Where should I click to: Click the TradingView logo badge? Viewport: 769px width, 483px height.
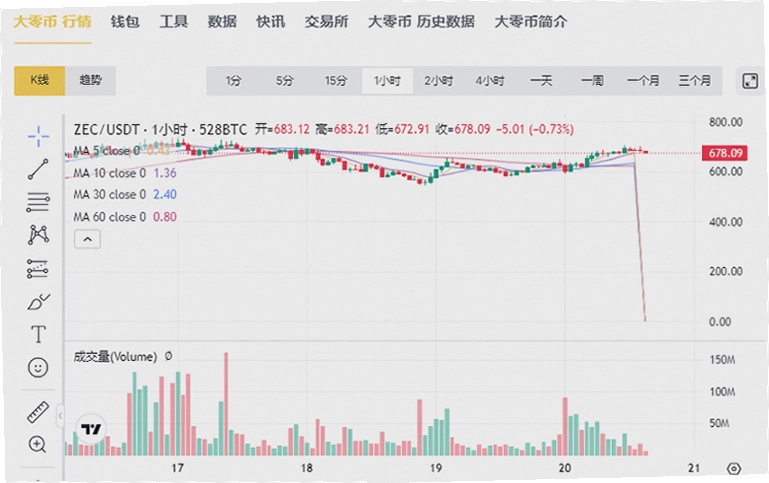coord(91,430)
